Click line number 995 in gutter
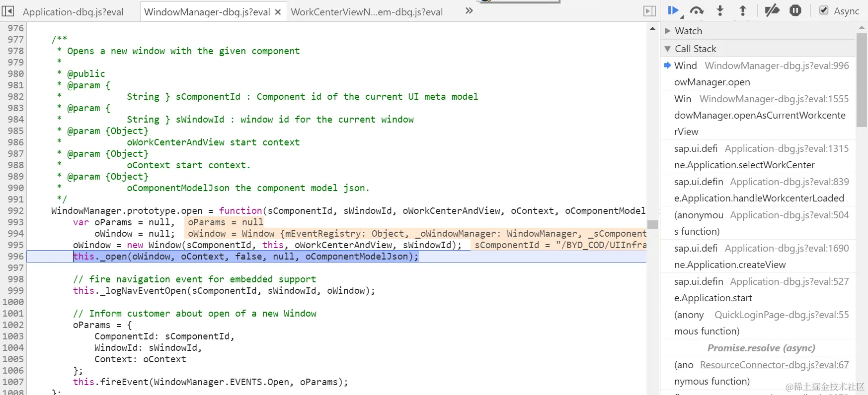Image resolution: width=868 pixels, height=395 pixels. (15, 245)
